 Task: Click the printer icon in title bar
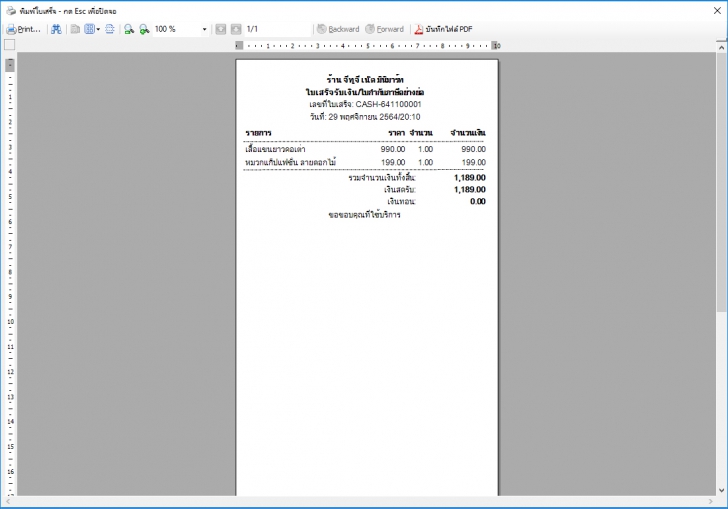[x=11, y=11]
